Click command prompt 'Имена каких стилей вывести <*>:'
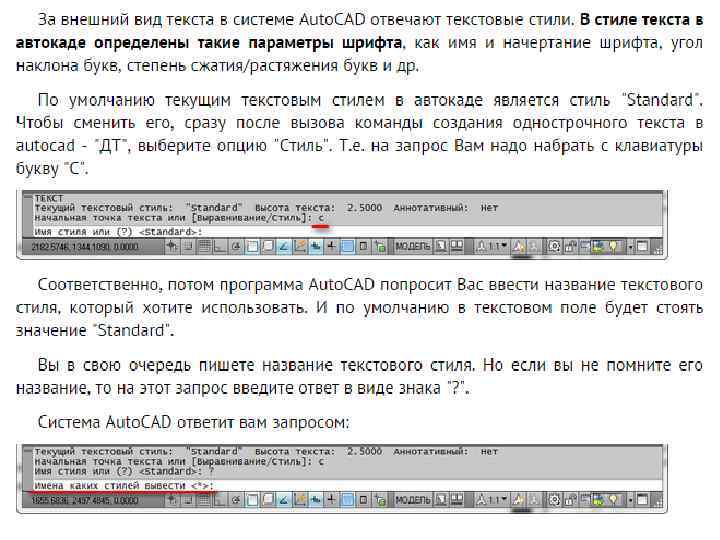The image size is (720, 540). point(124,485)
